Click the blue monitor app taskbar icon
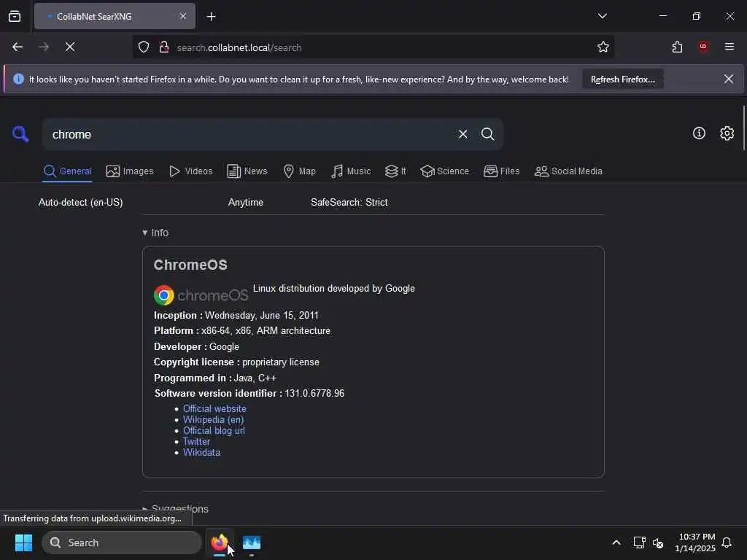This screenshot has width=747, height=560. (x=252, y=542)
